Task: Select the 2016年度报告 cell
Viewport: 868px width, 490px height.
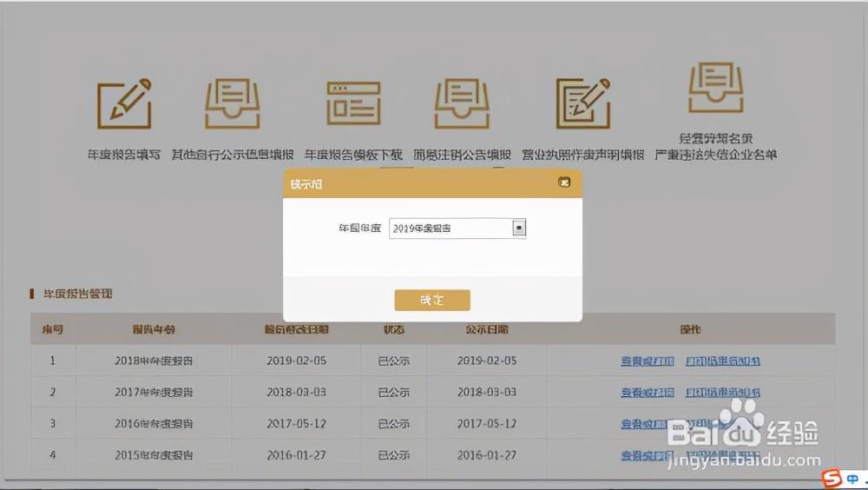Action: (x=154, y=423)
